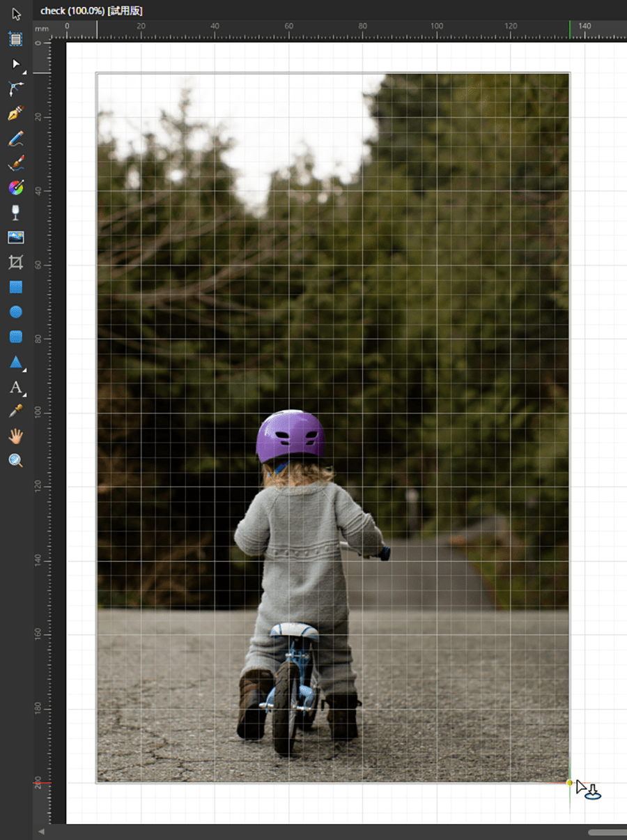Screen dimensions: 627x840
Task: Select the Move tool arrow
Action: point(16,15)
